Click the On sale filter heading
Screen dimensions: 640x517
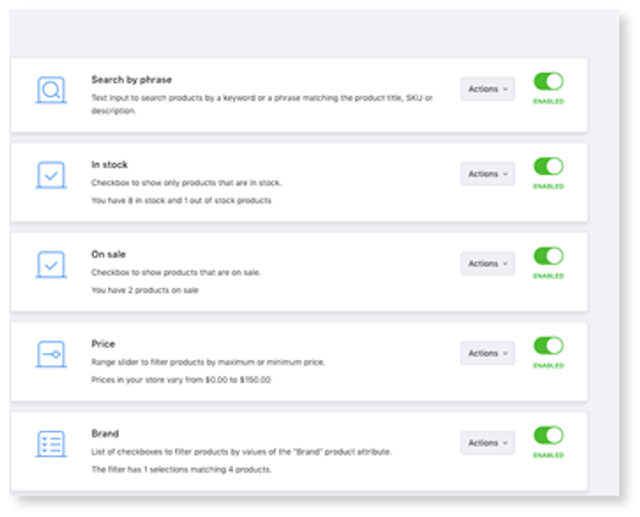pyautogui.click(x=109, y=254)
